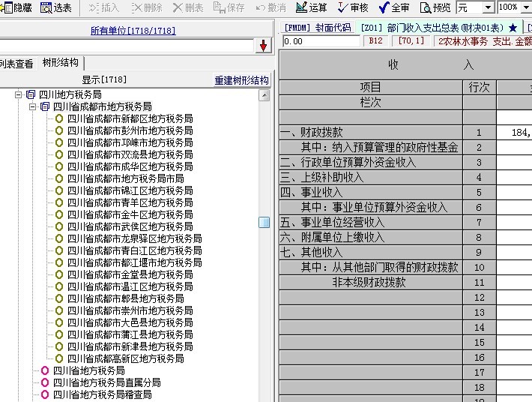
Task: Select 四川省成都市双流县地方税务局
Action: (130, 154)
